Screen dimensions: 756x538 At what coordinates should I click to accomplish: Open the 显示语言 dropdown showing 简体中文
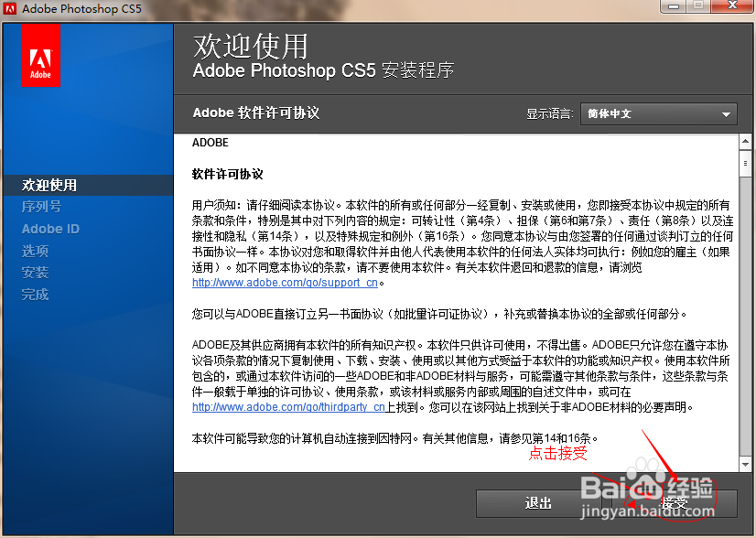(x=659, y=114)
